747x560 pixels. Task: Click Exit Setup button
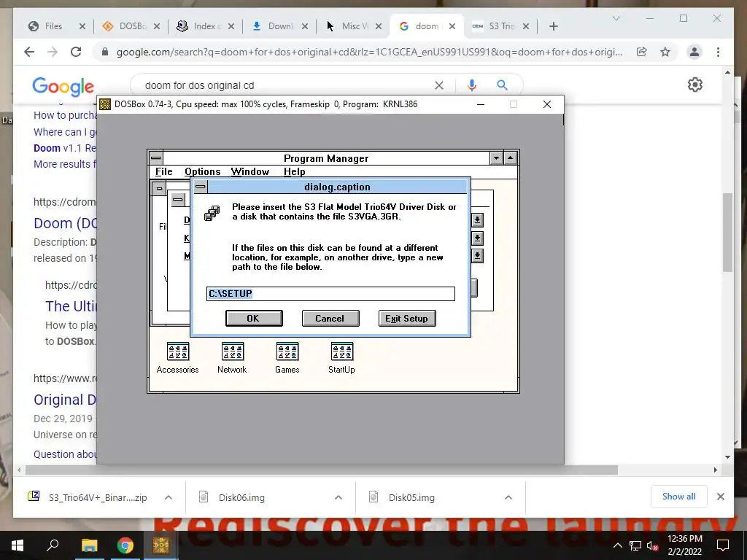[407, 318]
